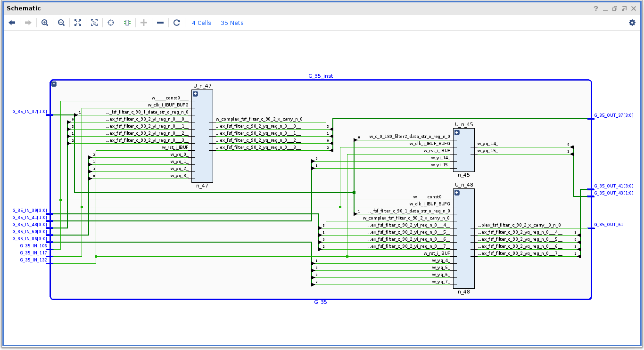Click the plus Add toolbar icon
This screenshot has height=350, width=644.
pyautogui.click(x=144, y=23)
